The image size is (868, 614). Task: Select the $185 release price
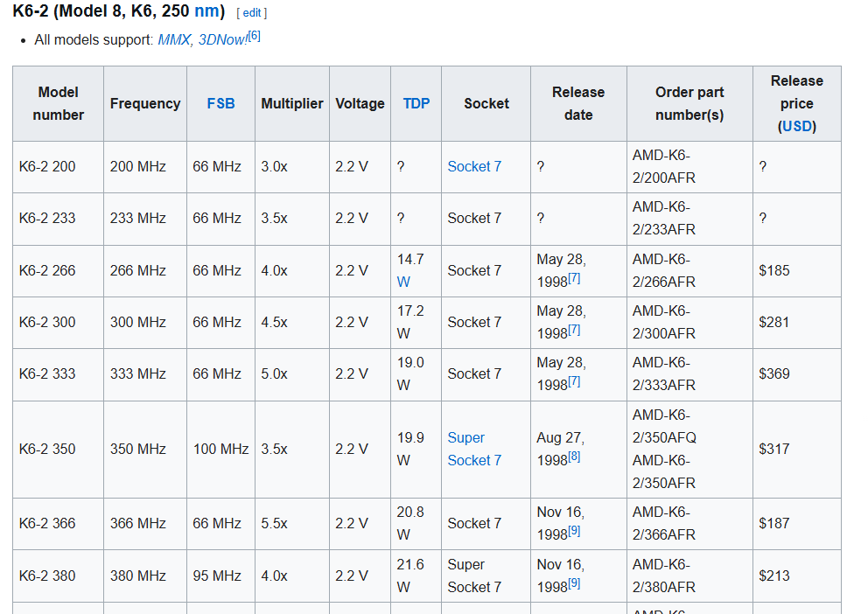773,270
